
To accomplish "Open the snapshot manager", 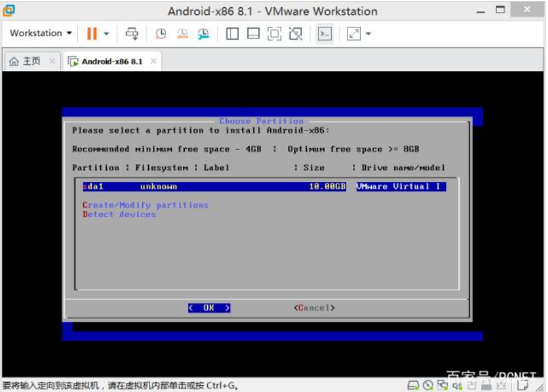I will [x=204, y=33].
